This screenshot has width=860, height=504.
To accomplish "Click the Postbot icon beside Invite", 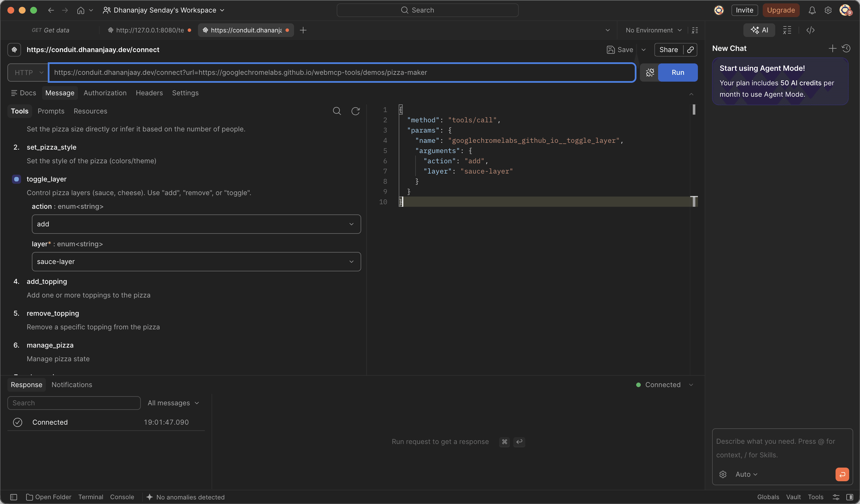I will point(719,10).
